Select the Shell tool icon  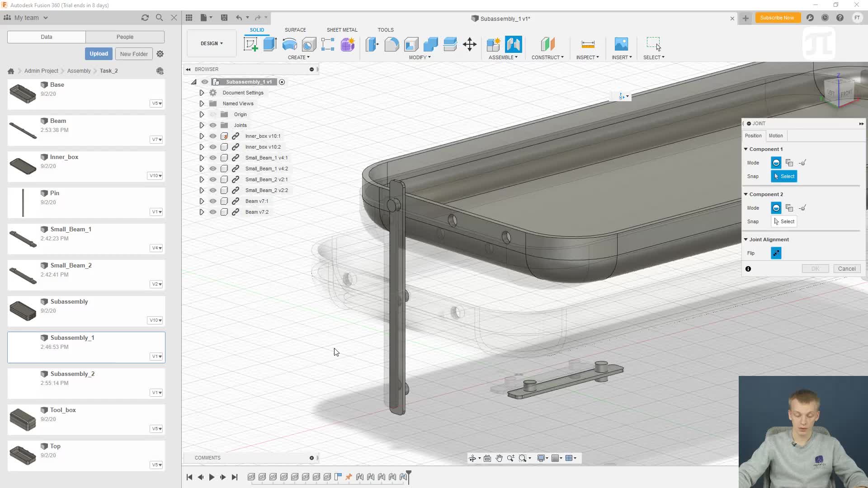pyautogui.click(x=411, y=44)
